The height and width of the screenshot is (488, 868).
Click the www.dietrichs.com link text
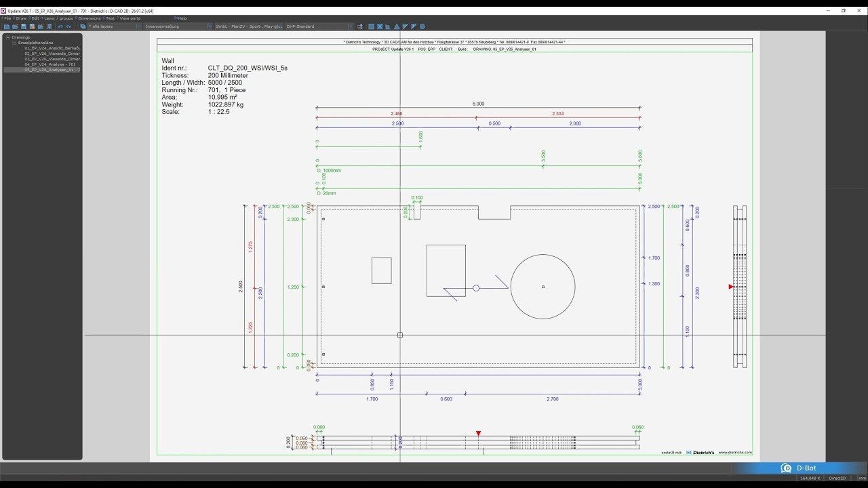(x=735, y=452)
